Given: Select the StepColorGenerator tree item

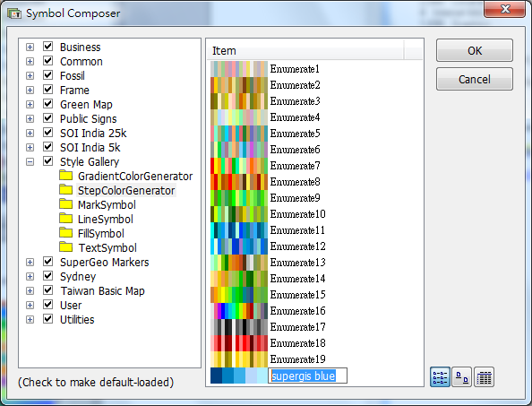Looking at the screenshot, I should (x=126, y=190).
